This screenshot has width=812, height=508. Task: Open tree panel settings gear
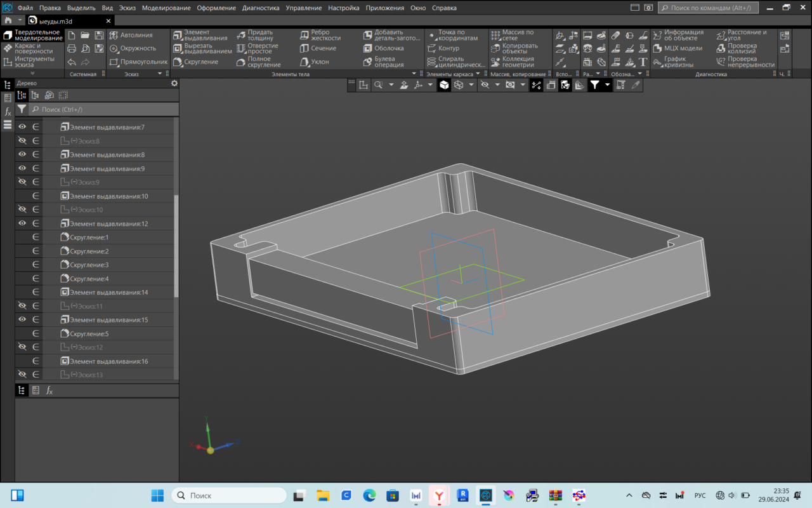point(174,83)
